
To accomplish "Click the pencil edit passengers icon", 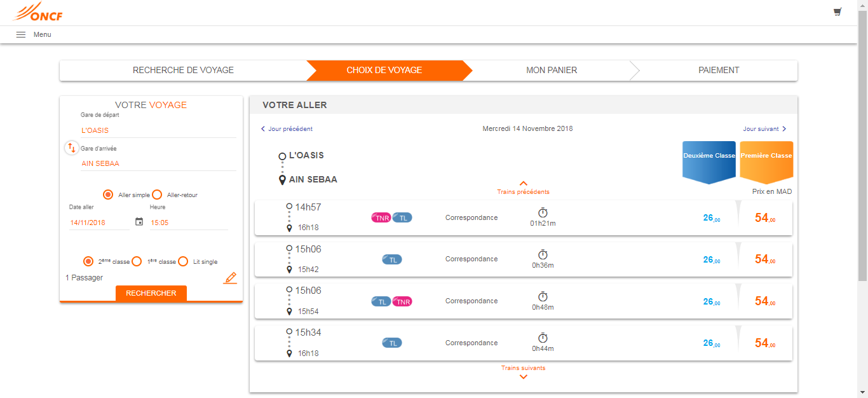I will coord(230,278).
